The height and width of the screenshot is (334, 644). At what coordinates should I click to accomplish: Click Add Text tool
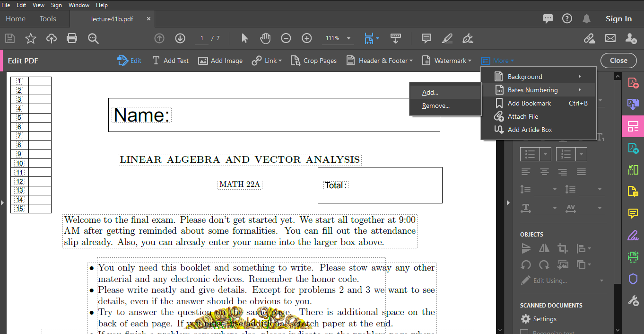click(170, 61)
